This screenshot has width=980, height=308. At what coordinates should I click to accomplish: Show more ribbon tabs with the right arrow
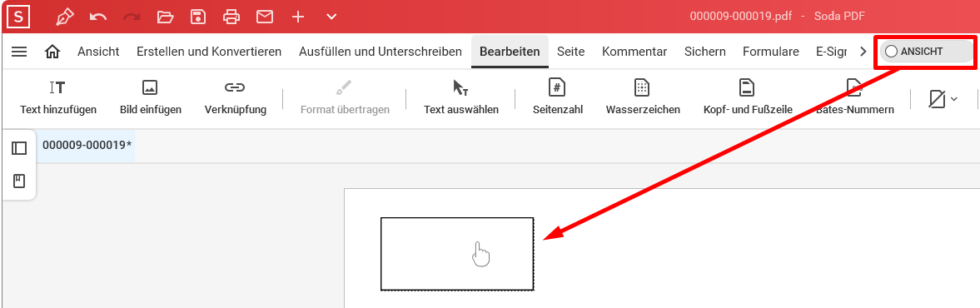(x=863, y=52)
